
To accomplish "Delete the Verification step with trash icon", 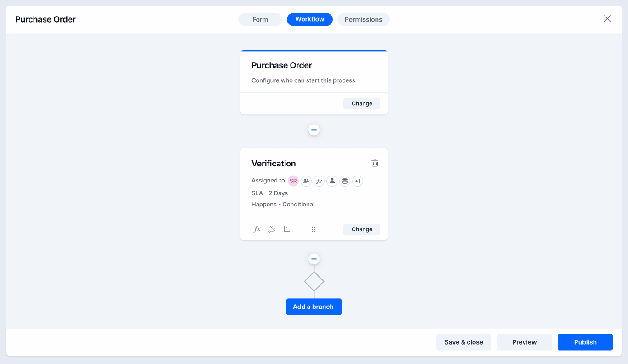I will [375, 163].
